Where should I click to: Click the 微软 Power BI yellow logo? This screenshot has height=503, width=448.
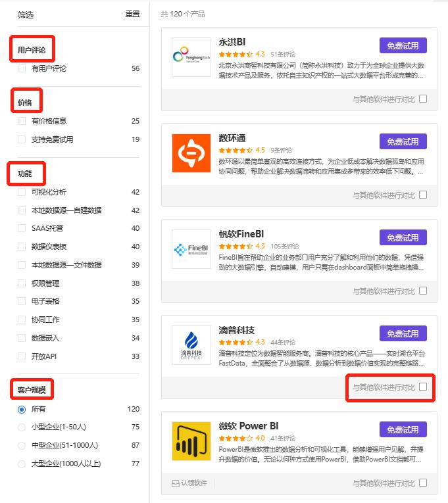[x=191, y=441]
